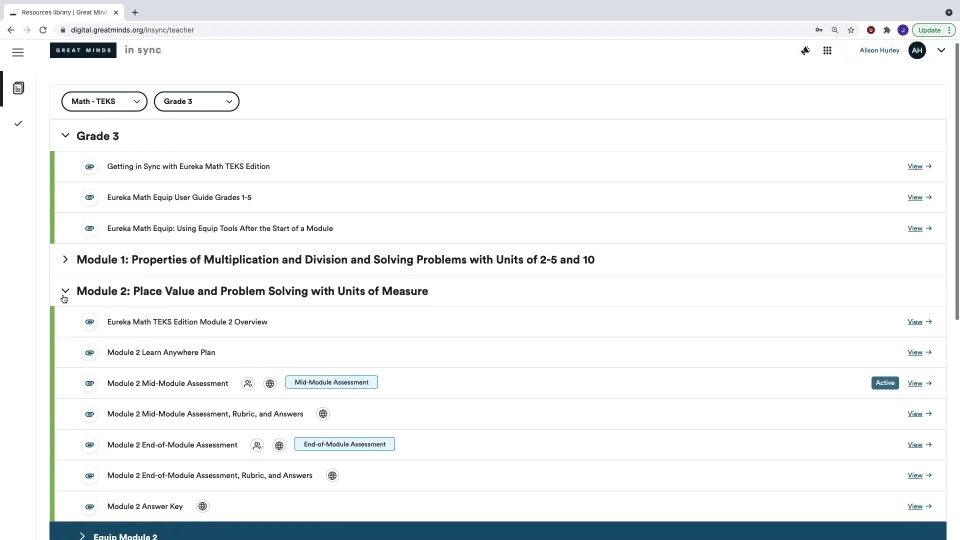This screenshot has height=540, width=960.
Task: Open the apps grid icon
Action: [827, 50]
